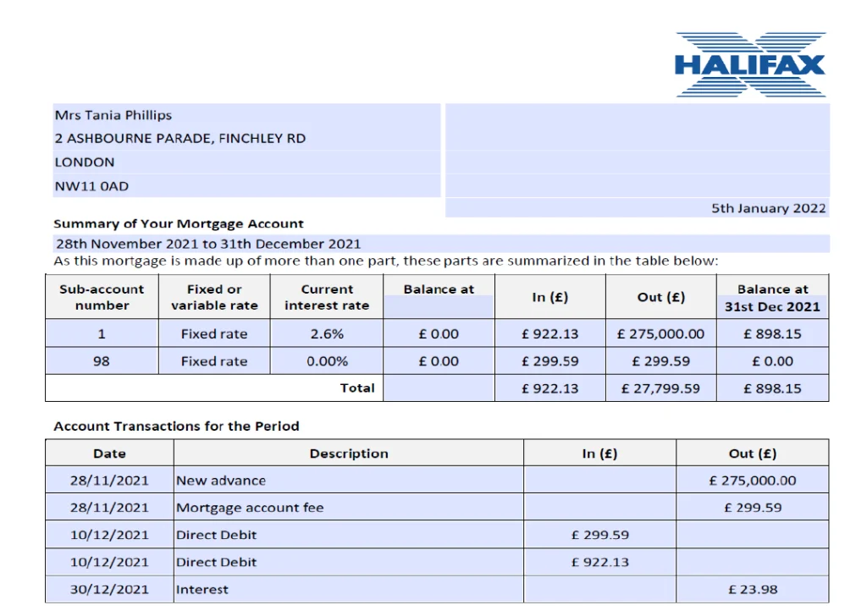Select the Interest amount £ 23.98
This screenshot has height=616, width=867.
click(x=752, y=589)
